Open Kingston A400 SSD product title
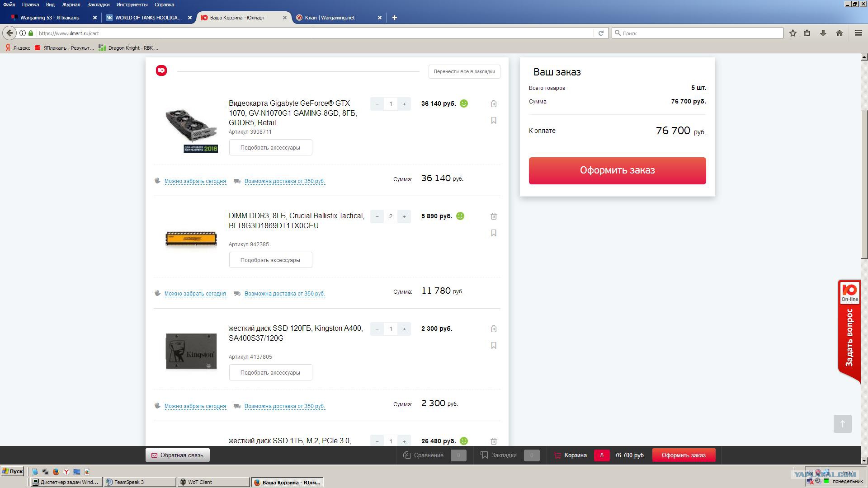The height and width of the screenshot is (488, 868). [x=296, y=333]
